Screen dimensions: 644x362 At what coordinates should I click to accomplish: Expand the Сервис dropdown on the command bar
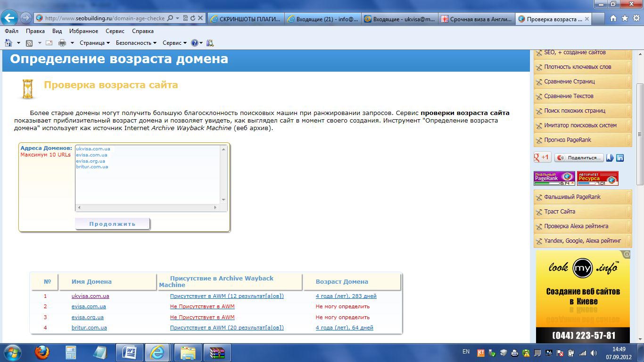point(171,42)
